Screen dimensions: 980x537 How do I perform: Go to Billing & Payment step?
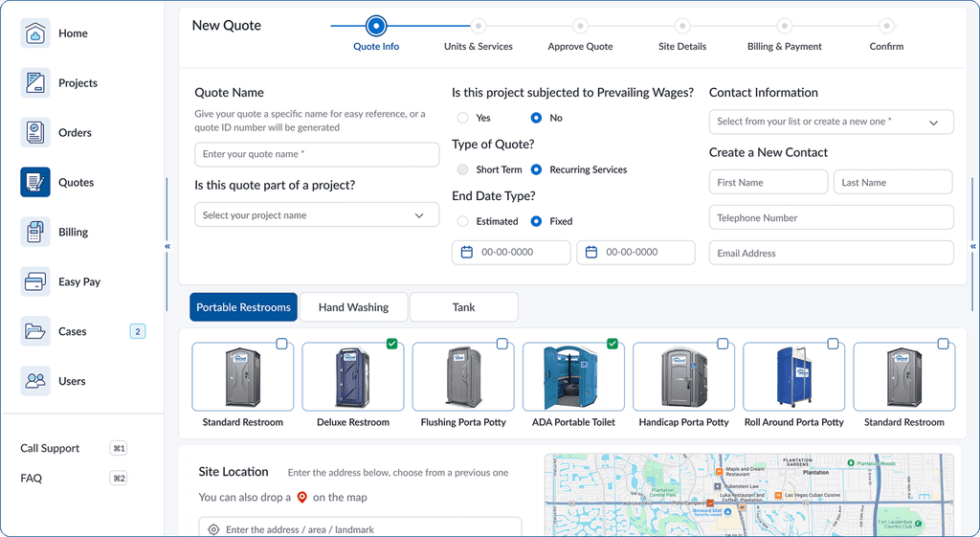click(785, 26)
